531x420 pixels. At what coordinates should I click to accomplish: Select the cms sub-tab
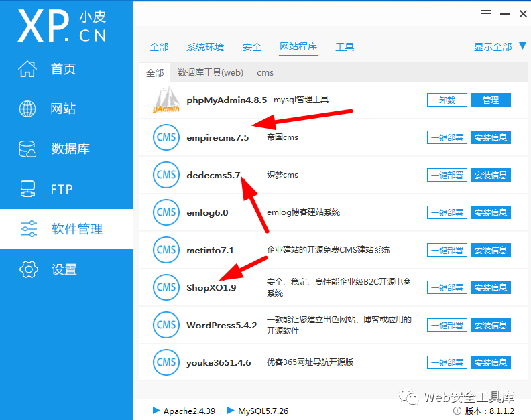point(265,73)
